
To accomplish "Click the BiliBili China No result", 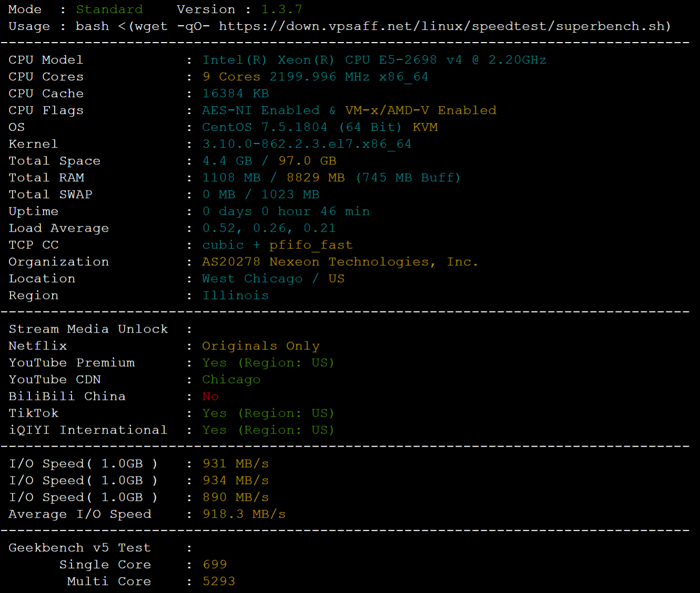I will (x=211, y=397).
